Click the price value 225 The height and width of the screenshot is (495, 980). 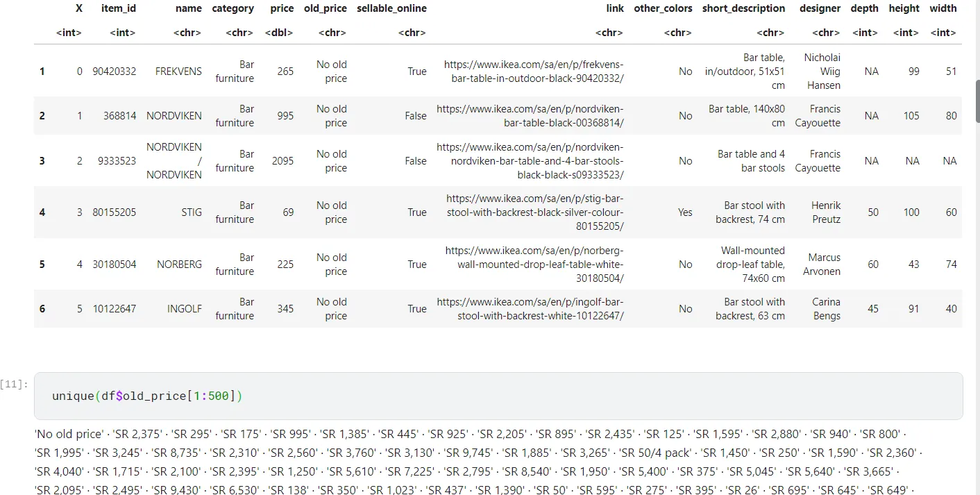(285, 265)
